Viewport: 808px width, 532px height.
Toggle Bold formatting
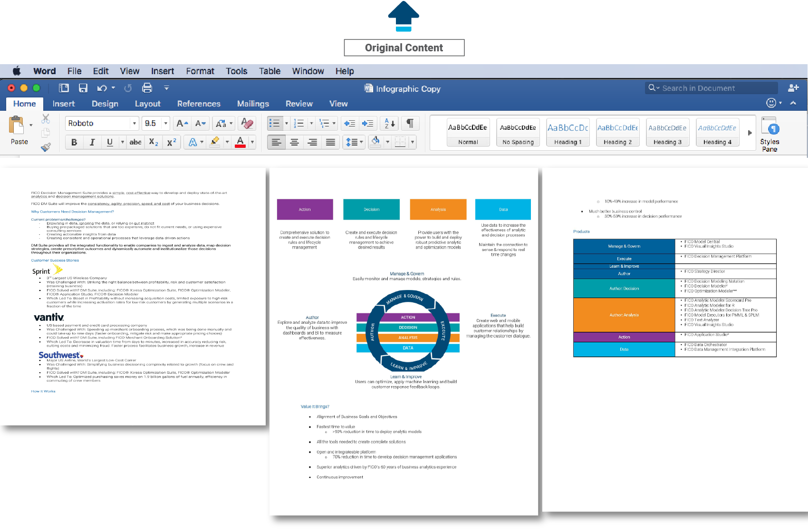[74, 142]
